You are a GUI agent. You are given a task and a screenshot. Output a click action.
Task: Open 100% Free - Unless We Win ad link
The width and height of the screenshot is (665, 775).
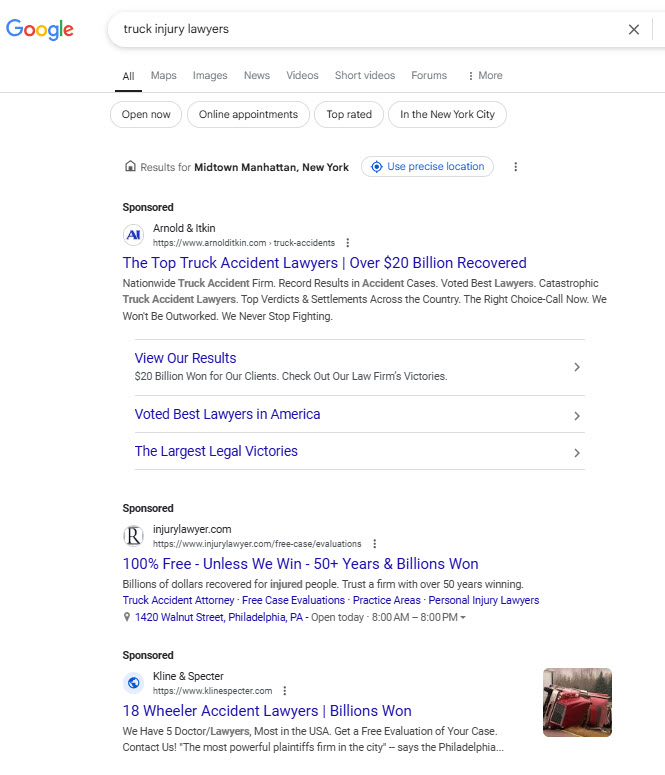point(301,564)
